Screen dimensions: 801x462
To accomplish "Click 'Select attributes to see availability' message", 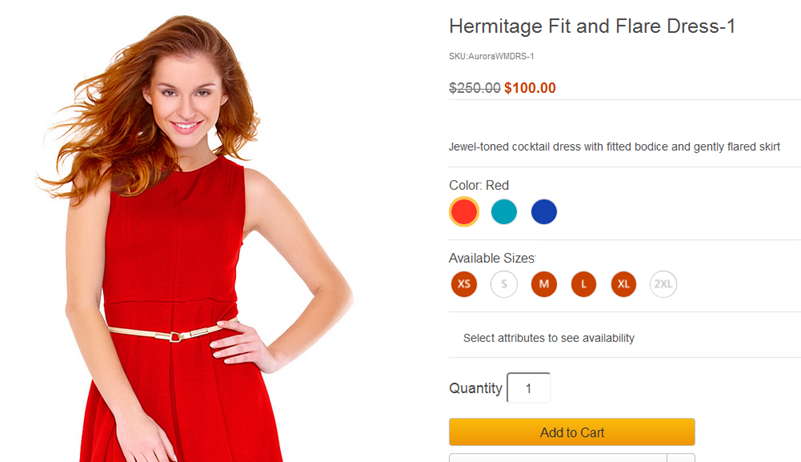I will (549, 338).
